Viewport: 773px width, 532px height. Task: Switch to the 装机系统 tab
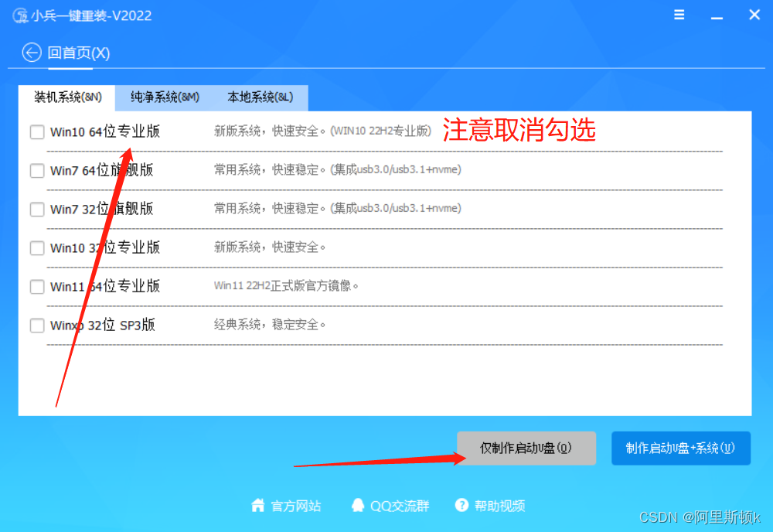67,97
